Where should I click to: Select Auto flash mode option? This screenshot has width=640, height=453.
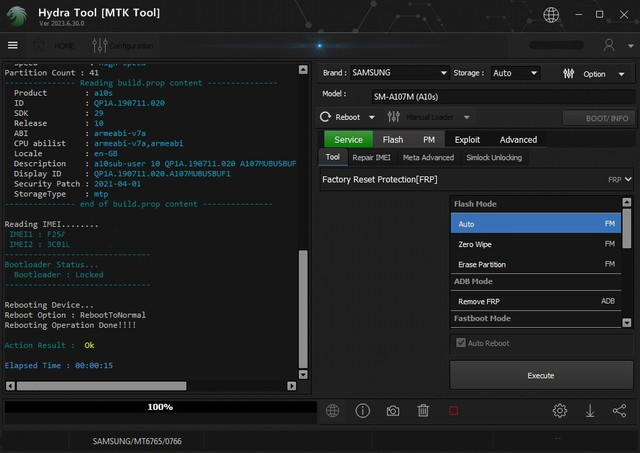point(536,224)
